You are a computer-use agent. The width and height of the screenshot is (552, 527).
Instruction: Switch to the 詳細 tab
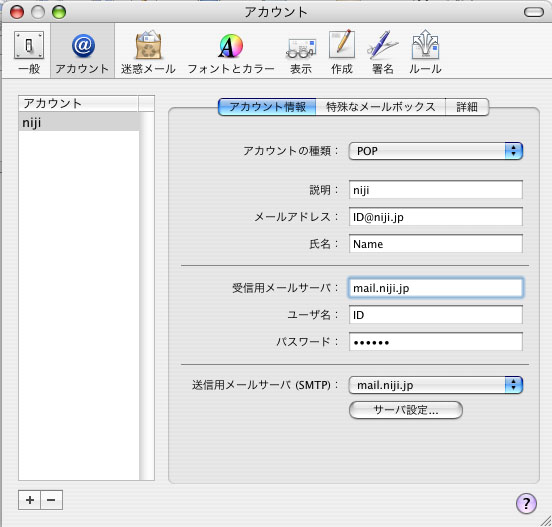pos(467,107)
